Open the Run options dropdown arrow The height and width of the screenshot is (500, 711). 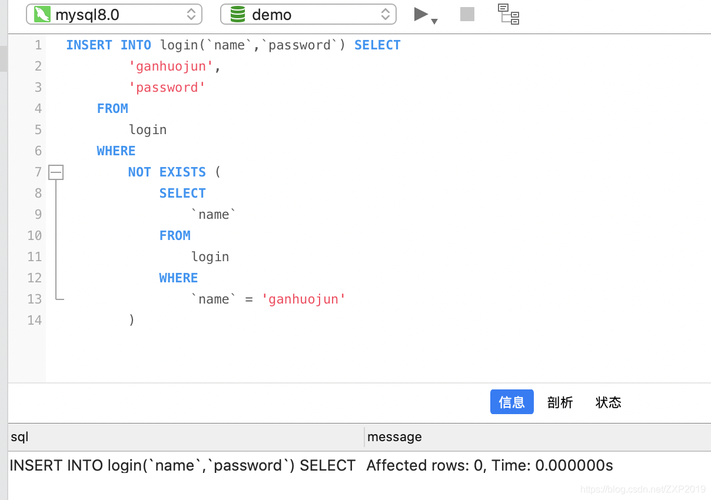coord(434,21)
